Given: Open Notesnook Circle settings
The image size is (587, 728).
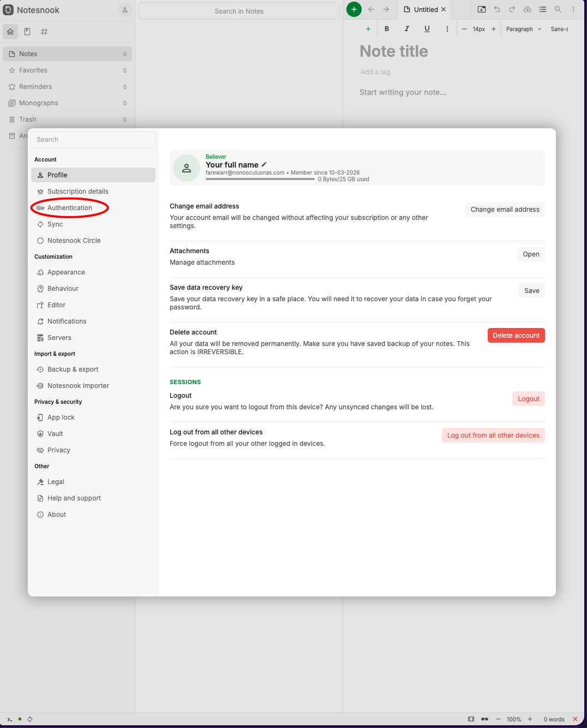Looking at the screenshot, I should click(93, 241).
